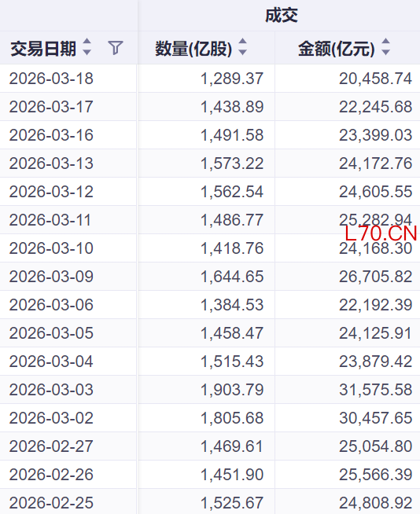420x514 pixels.
Task: Sort ascending by 交易日期 up arrow
Action: [87, 42]
